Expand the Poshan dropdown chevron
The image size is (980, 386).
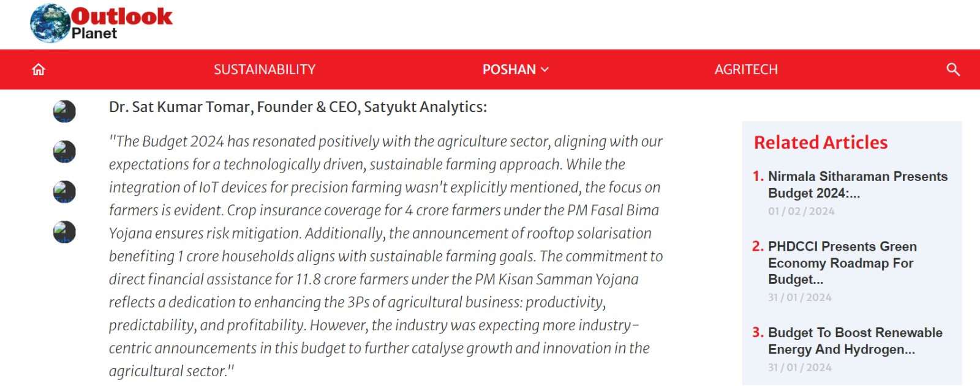coord(545,70)
